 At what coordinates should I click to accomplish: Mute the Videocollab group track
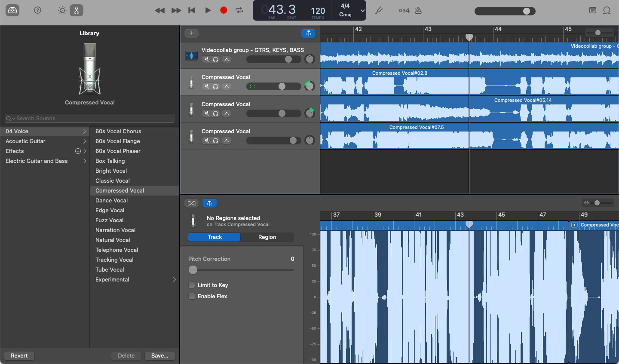207,59
